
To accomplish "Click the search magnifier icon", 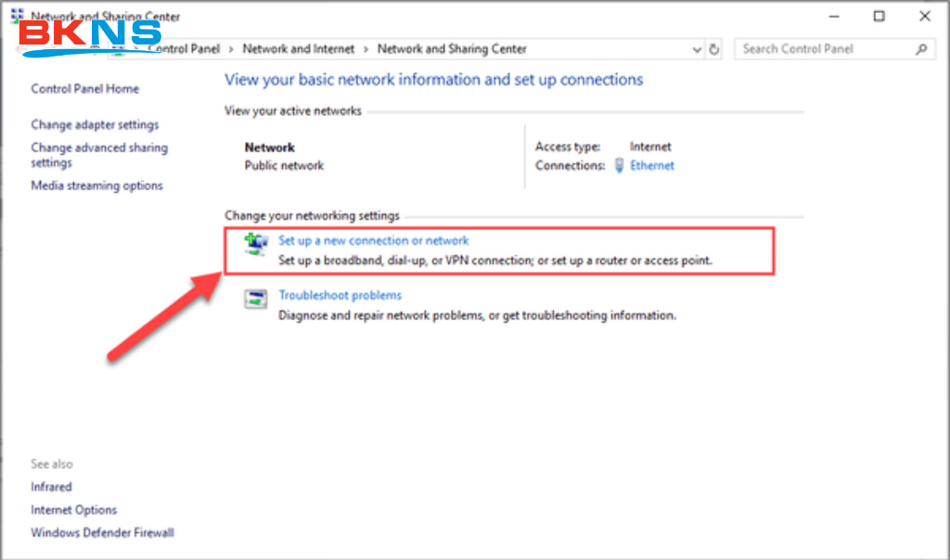I will (919, 48).
